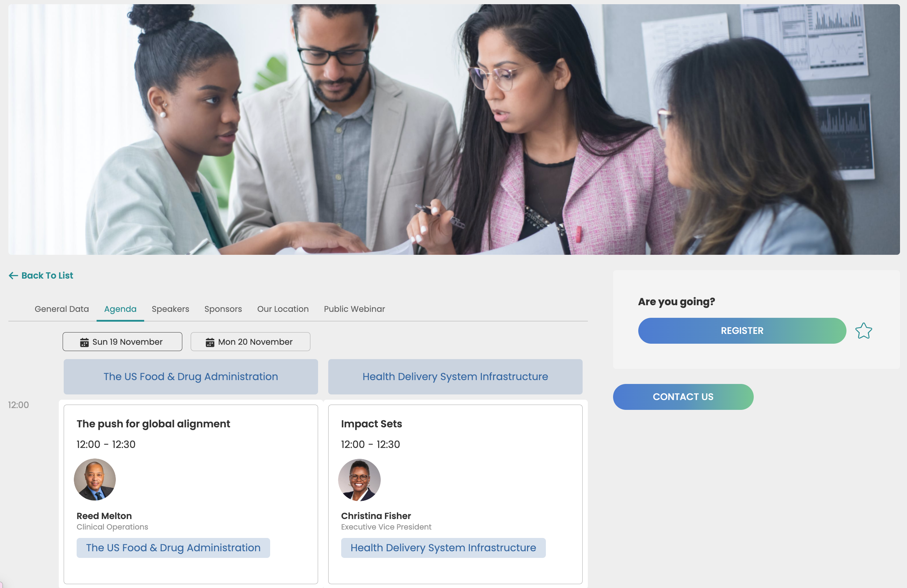Switch to the General Data tab
The height and width of the screenshot is (588, 907).
(x=62, y=309)
